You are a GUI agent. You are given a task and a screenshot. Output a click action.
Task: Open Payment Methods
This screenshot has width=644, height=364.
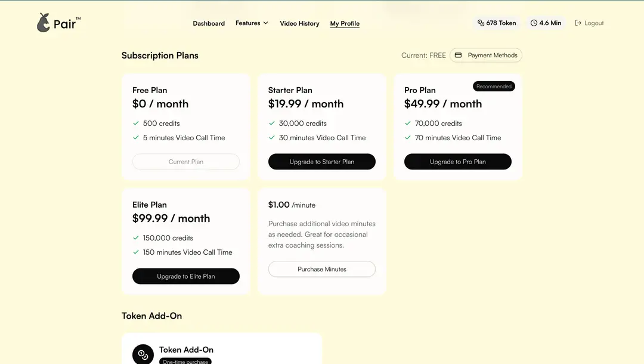click(486, 55)
